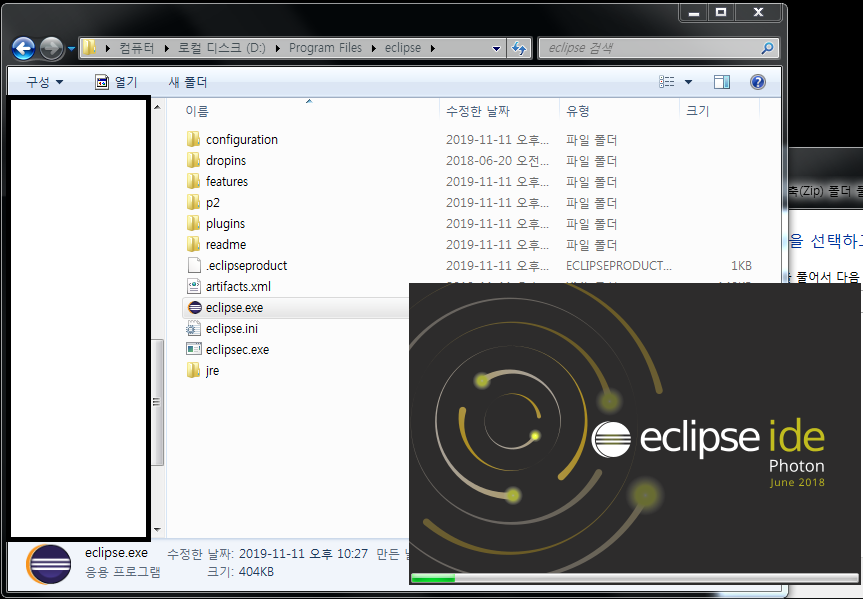The height and width of the screenshot is (599, 863).
Task: Go back with the Explorer back arrow
Action: point(24,48)
